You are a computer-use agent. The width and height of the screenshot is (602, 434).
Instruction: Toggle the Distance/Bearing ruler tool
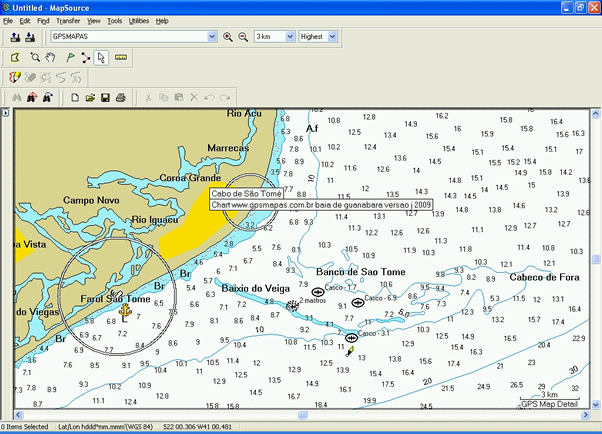[120, 57]
